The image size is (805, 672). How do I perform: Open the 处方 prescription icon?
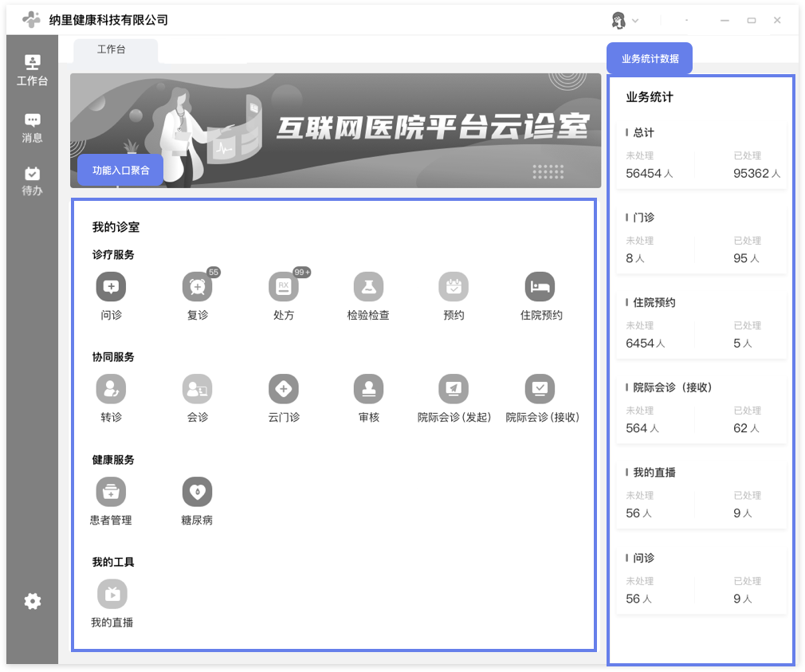(283, 287)
